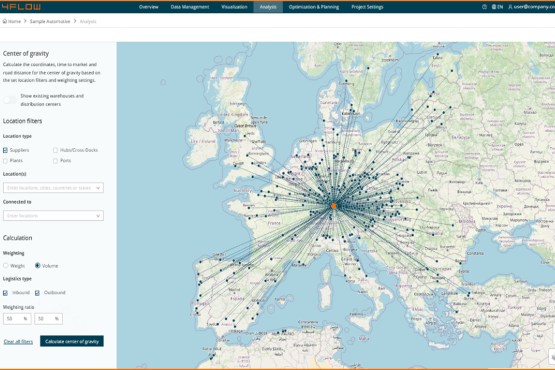The width and height of the screenshot is (555, 370).
Task: Select the Weight radio button
Action: (6, 266)
